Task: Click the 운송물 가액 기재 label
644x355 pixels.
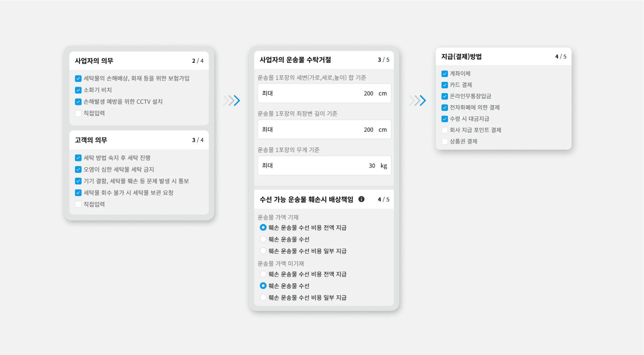Action: (x=278, y=217)
